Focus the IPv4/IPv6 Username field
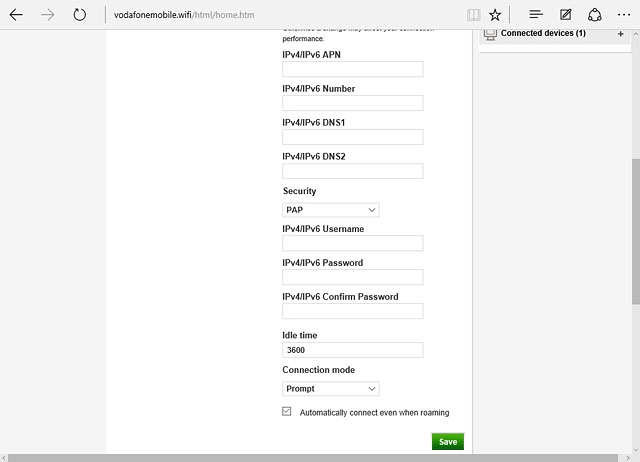This screenshot has width=640, height=462. [x=352, y=243]
